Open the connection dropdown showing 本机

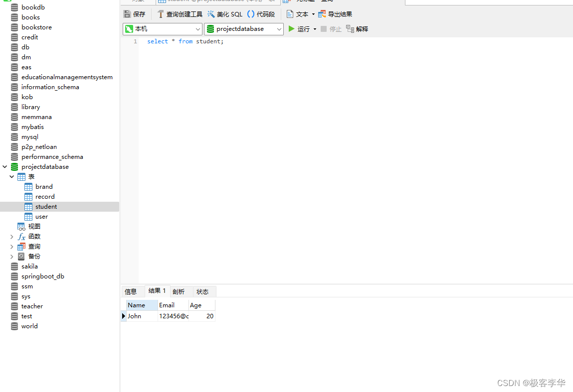162,29
